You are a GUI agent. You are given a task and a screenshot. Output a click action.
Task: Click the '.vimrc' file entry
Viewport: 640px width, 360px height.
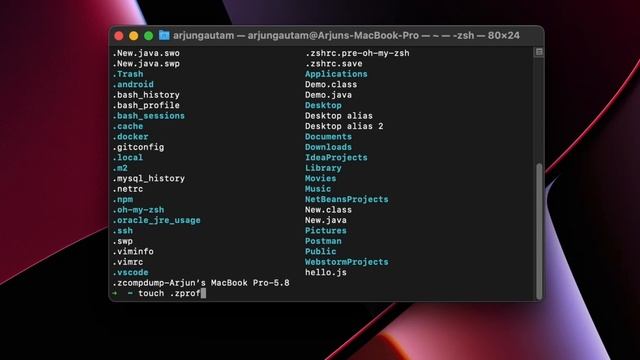128,262
